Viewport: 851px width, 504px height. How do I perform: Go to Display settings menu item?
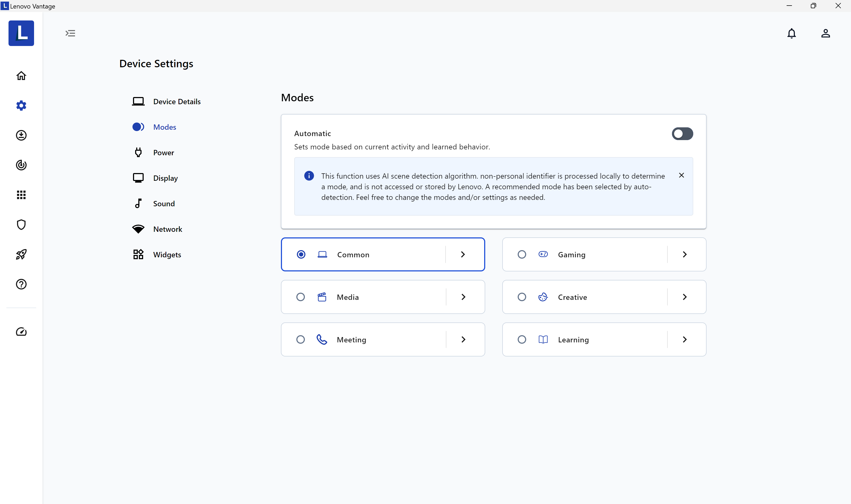tap(165, 178)
